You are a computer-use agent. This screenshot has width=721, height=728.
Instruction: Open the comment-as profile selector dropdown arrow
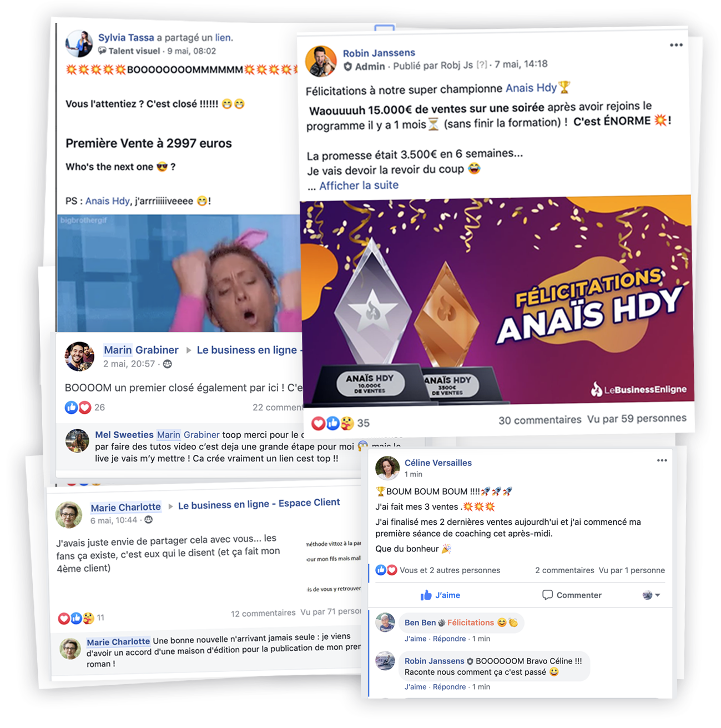click(x=657, y=595)
